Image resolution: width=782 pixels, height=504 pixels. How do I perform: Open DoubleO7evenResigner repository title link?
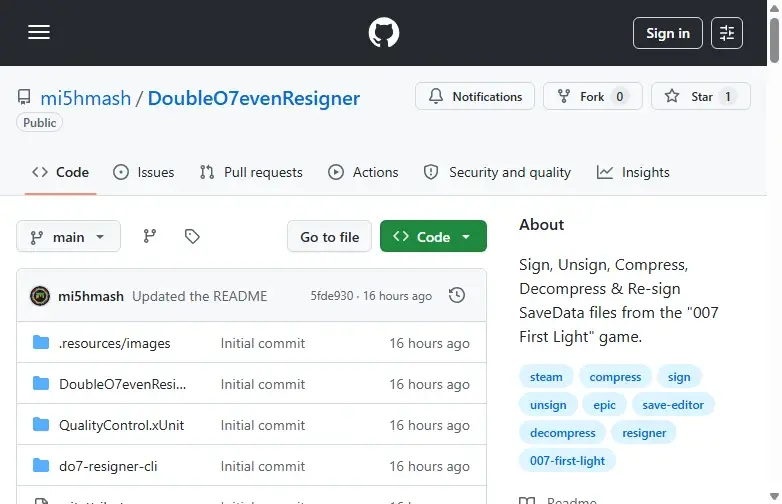tap(254, 98)
